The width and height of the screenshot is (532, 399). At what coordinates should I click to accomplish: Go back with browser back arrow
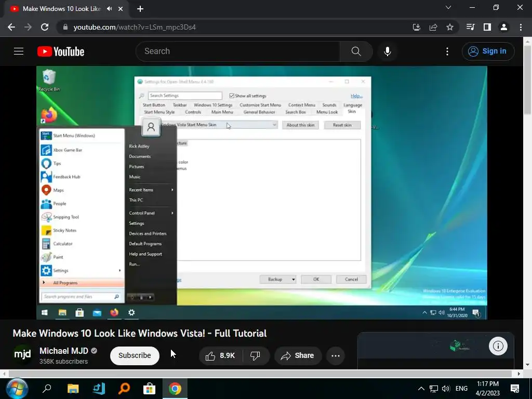point(11,27)
